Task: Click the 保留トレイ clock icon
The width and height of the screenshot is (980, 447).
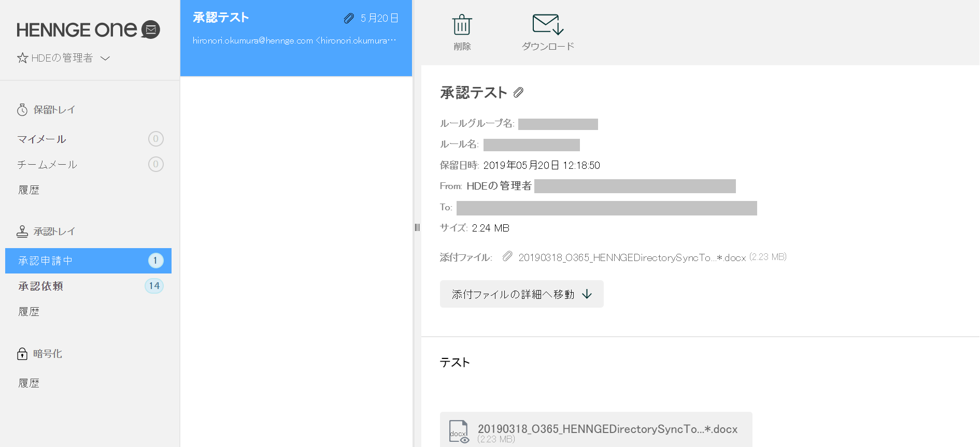Action: (22, 110)
